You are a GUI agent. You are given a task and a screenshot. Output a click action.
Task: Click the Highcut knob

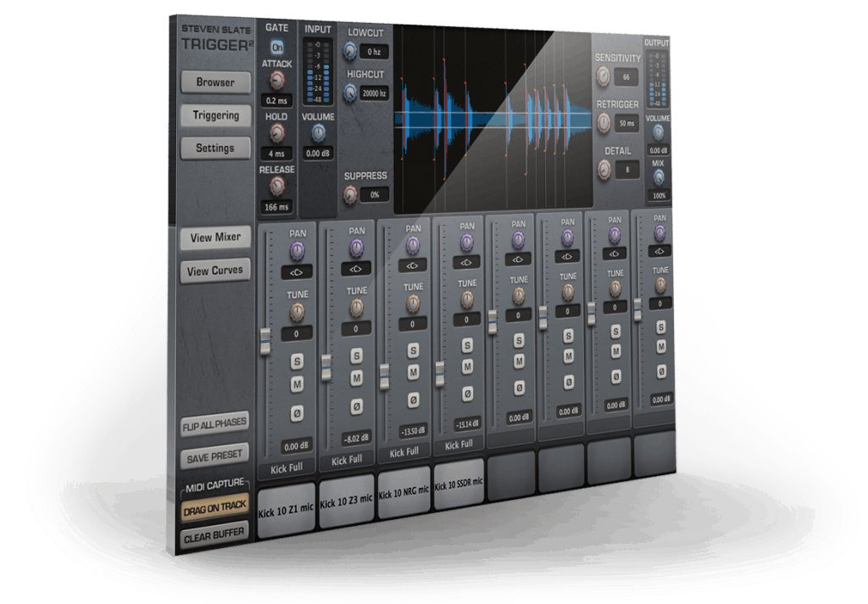(350, 92)
